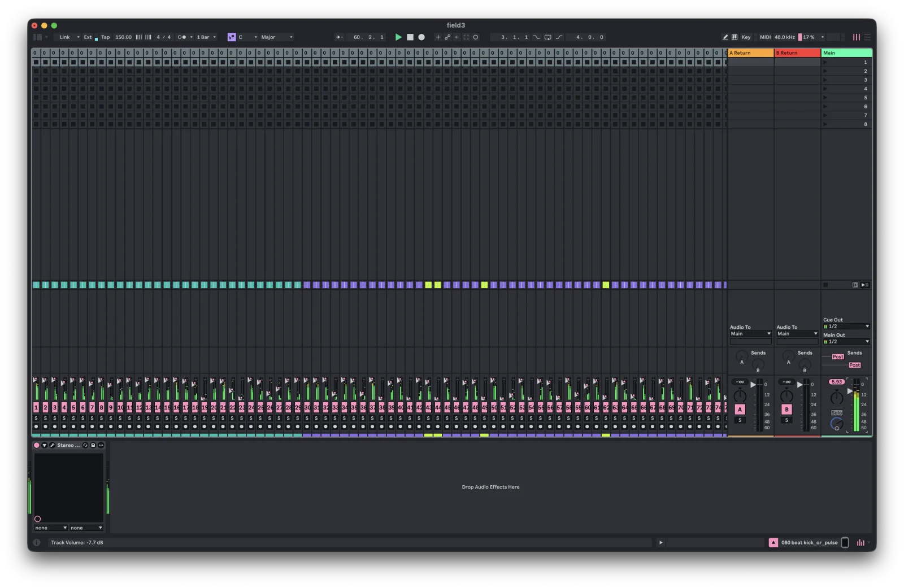Toggle the Main track Solo cue button
This screenshot has width=904, height=588.
click(x=837, y=413)
